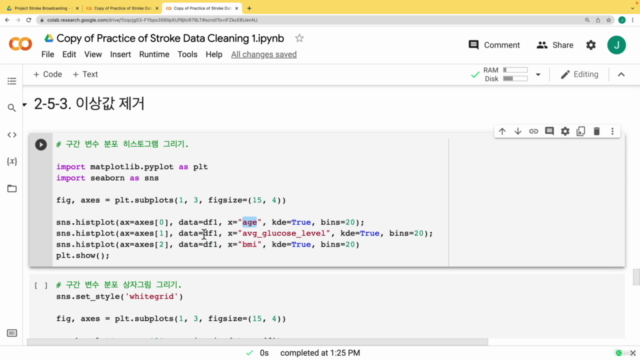Screen dimensions: 640x360
Task: Collapse the 2-5-3 section heading triangle
Action: pyautogui.click(x=25, y=104)
